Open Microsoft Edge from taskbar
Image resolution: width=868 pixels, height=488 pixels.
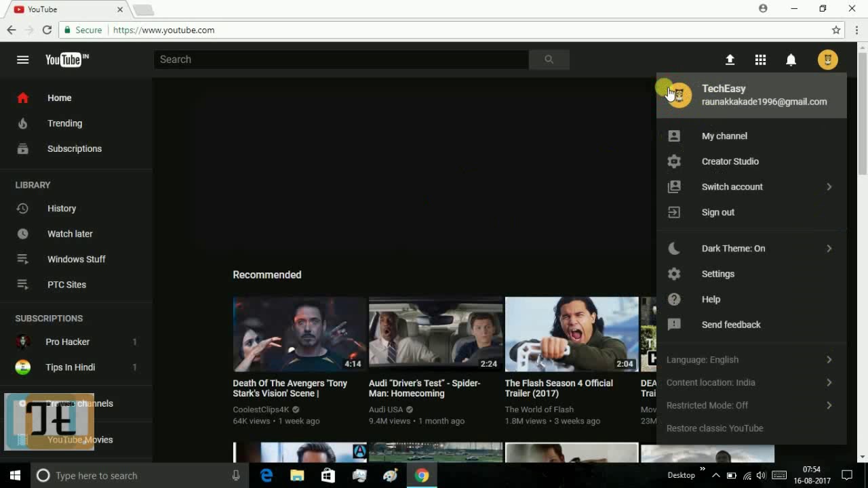[x=267, y=476]
